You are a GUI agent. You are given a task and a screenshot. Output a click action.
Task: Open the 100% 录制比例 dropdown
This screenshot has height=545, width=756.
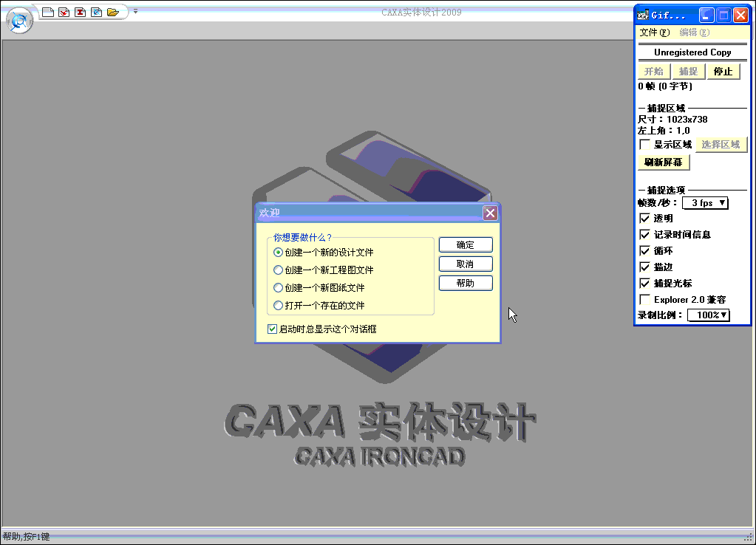pos(708,315)
